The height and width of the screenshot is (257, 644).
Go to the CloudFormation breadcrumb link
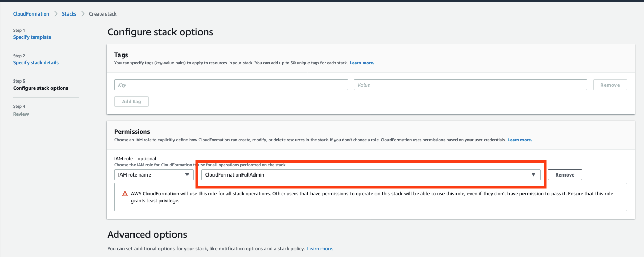31,14
